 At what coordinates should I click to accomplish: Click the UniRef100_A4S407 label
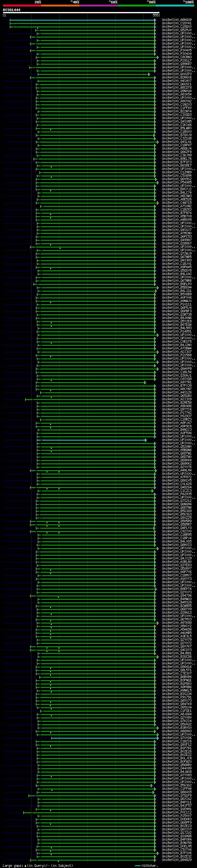pos(177,81)
